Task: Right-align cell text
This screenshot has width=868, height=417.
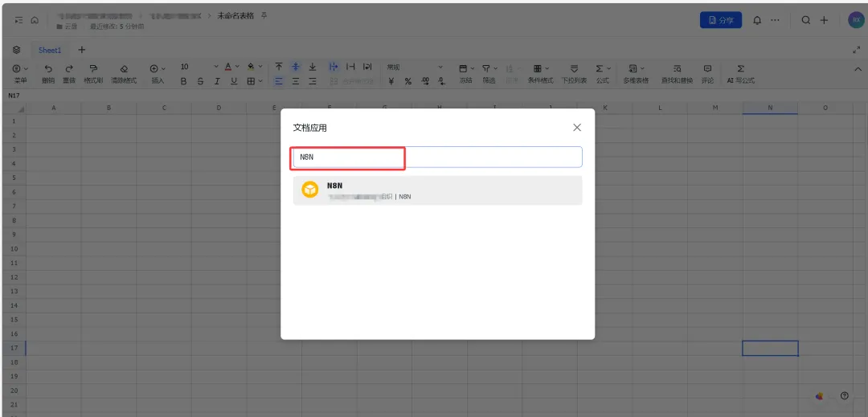Action: click(312, 81)
